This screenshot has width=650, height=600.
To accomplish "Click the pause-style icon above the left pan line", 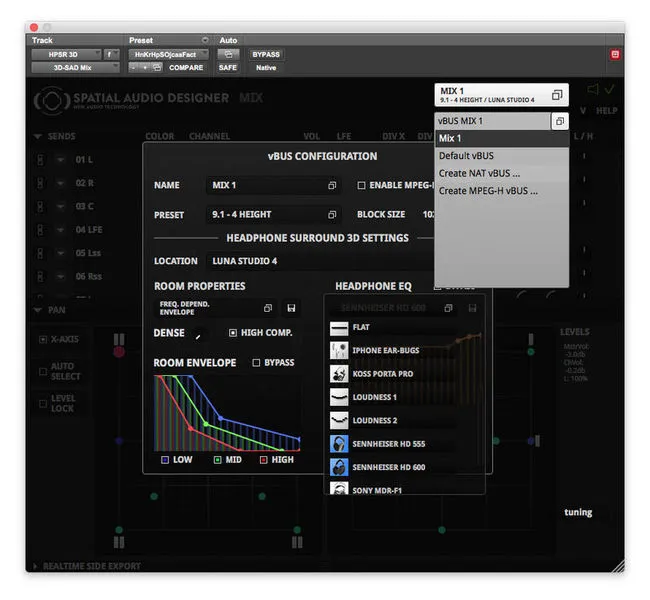I will 119,339.
